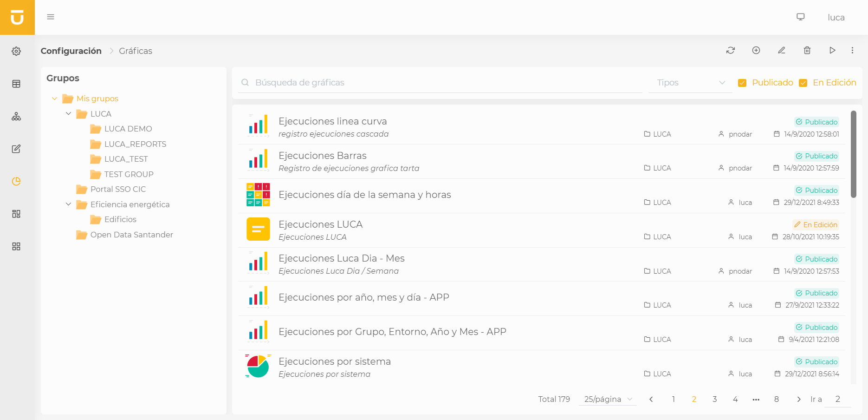Click the Configuración breadcrumb link
868x420 pixels.
[x=71, y=51]
